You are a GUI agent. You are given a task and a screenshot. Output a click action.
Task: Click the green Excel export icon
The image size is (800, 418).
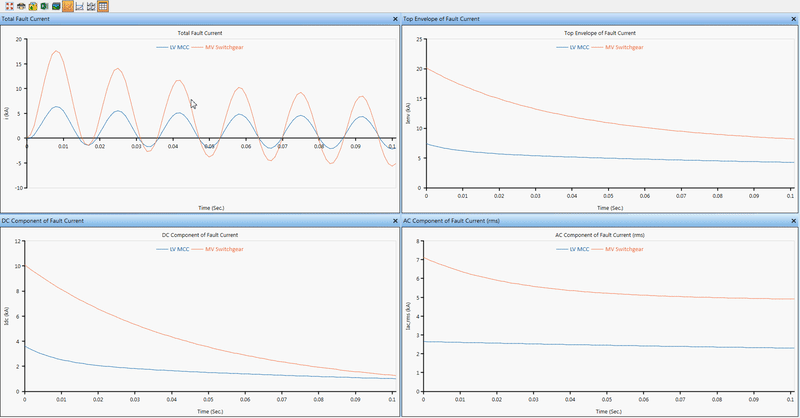pyautogui.click(x=43, y=6)
